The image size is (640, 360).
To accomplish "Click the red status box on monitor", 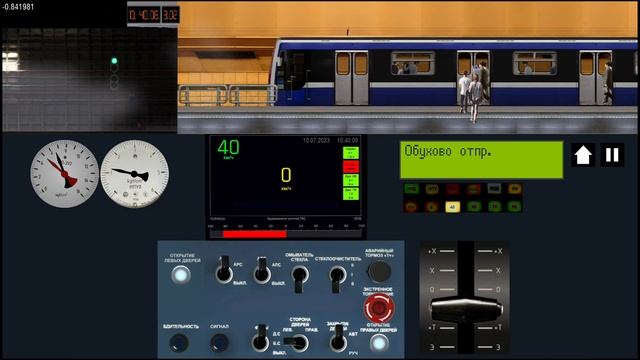I will click(351, 167).
